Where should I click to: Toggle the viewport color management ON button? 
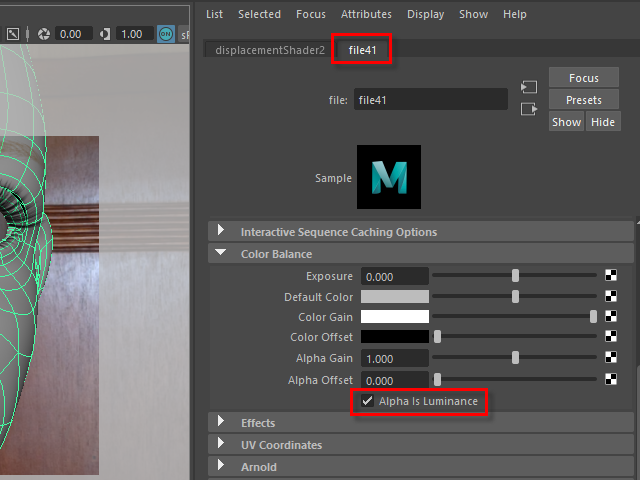click(165, 34)
